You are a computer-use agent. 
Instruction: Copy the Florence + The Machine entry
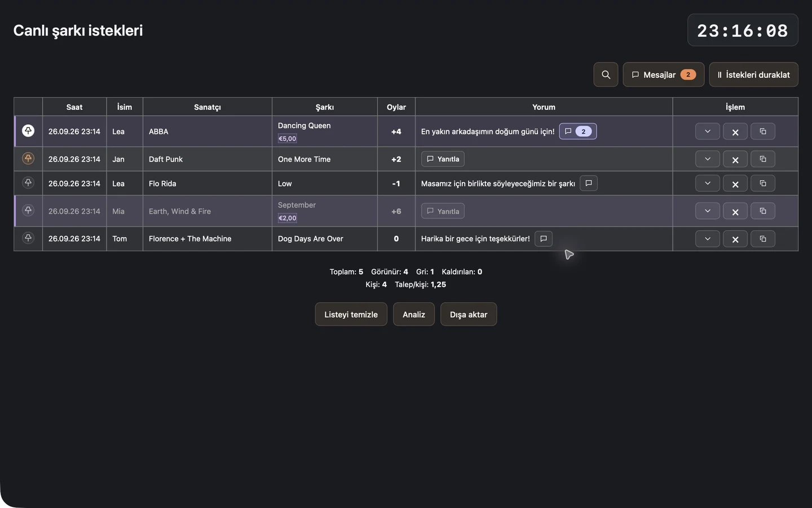pyautogui.click(x=763, y=239)
